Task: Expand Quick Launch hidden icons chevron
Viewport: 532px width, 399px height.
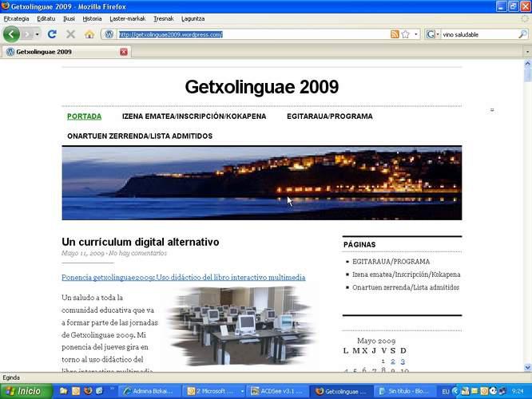Action: pyautogui.click(x=112, y=389)
